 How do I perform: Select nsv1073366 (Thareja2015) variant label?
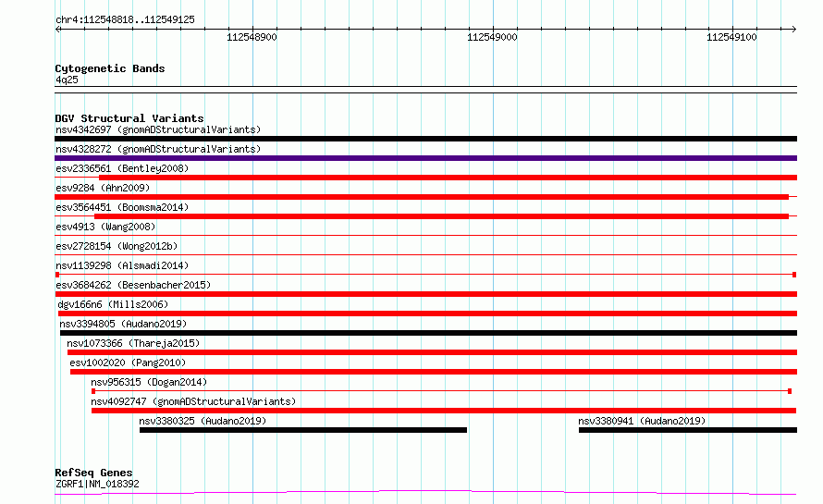[133, 343]
